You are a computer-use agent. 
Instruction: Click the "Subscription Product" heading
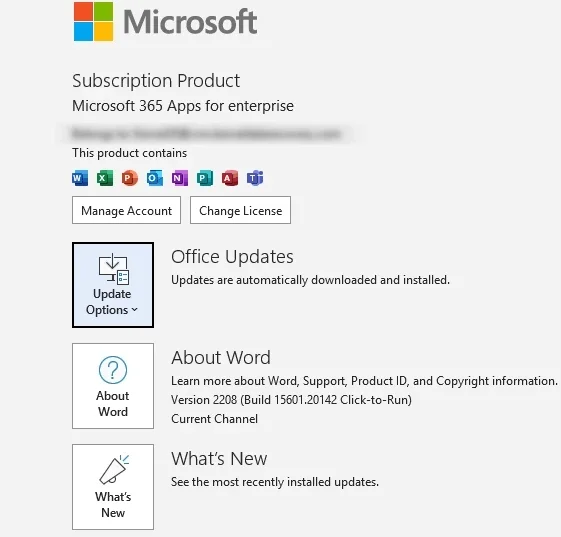pyautogui.click(x=156, y=80)
